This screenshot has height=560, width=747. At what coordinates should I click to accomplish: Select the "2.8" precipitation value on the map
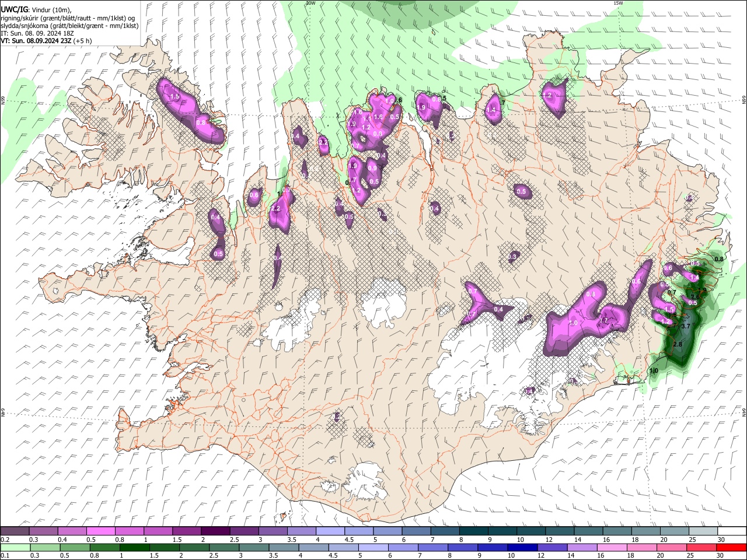point(678,345)
